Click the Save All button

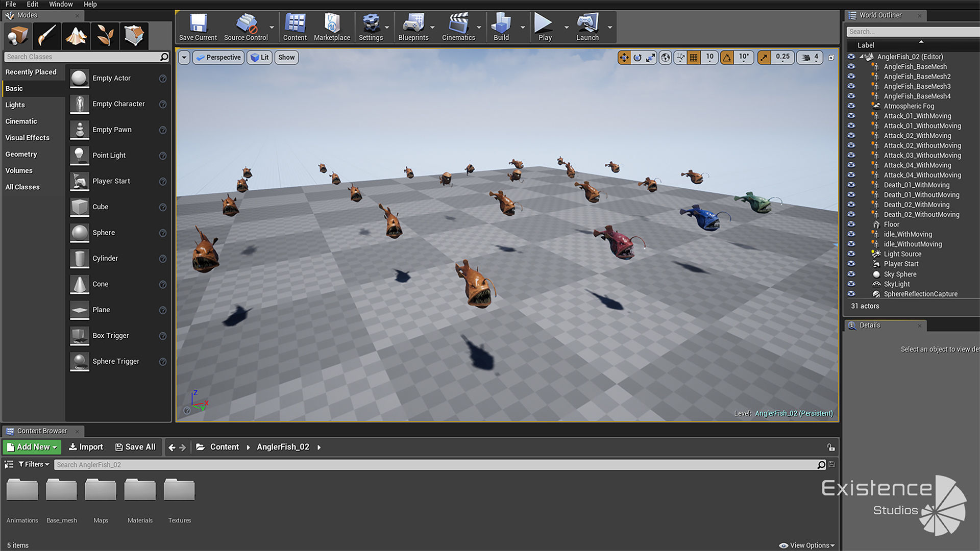pyautogui.click(x=135, y=447)
